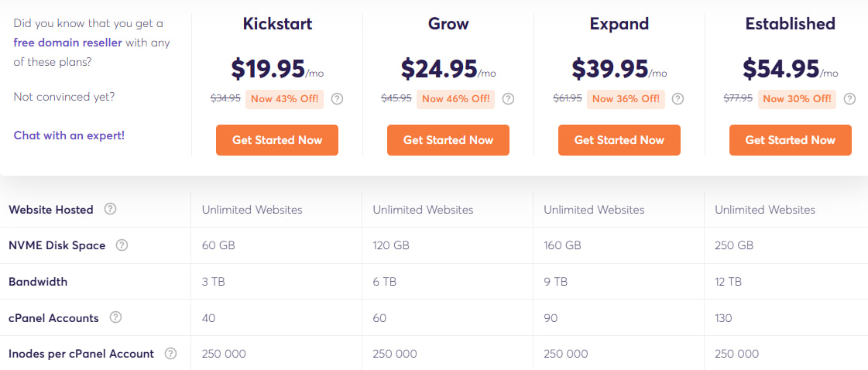Click help icon beside Grow discount badge
This screenshot has width=868, height=370.
pos(508,99)
